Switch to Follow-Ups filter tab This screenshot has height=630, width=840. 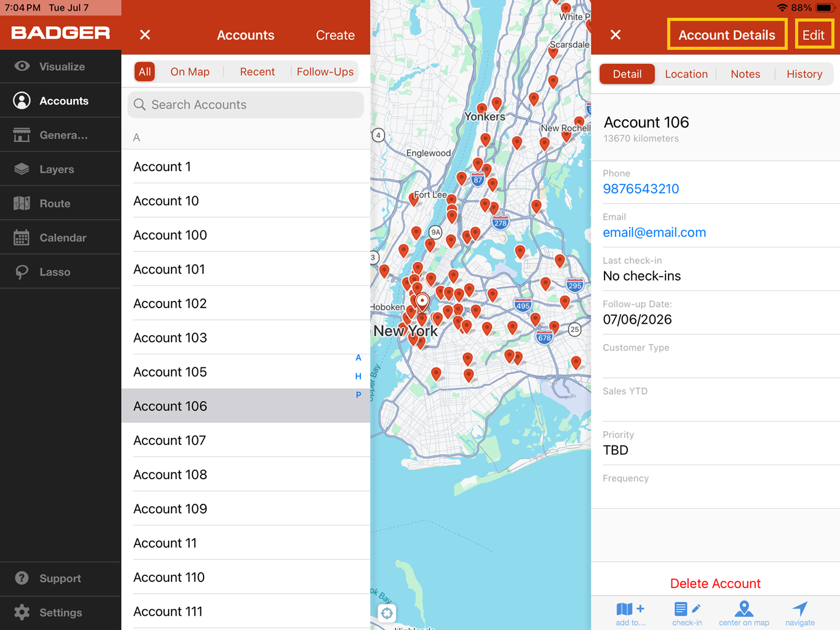(325, 71)
